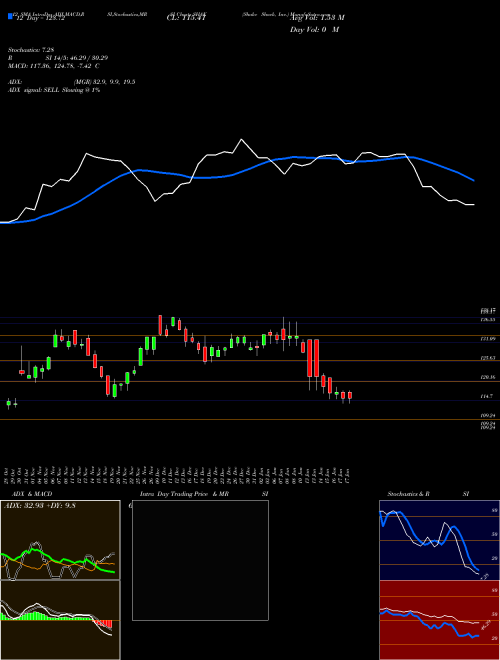Viewport: 500px width, 660px height.
Task: Select the 'MACD: 117.36, 124.78, -7.42' line
Action: pyautogui.click(x=51, y=66)
